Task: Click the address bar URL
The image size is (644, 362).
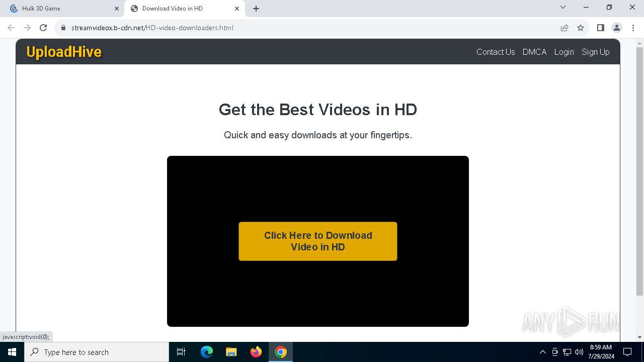Action: (152, 28)
